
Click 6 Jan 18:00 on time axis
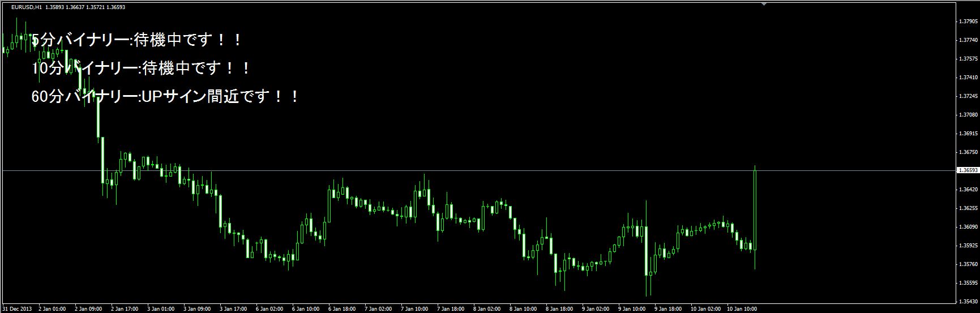[344, 309]
